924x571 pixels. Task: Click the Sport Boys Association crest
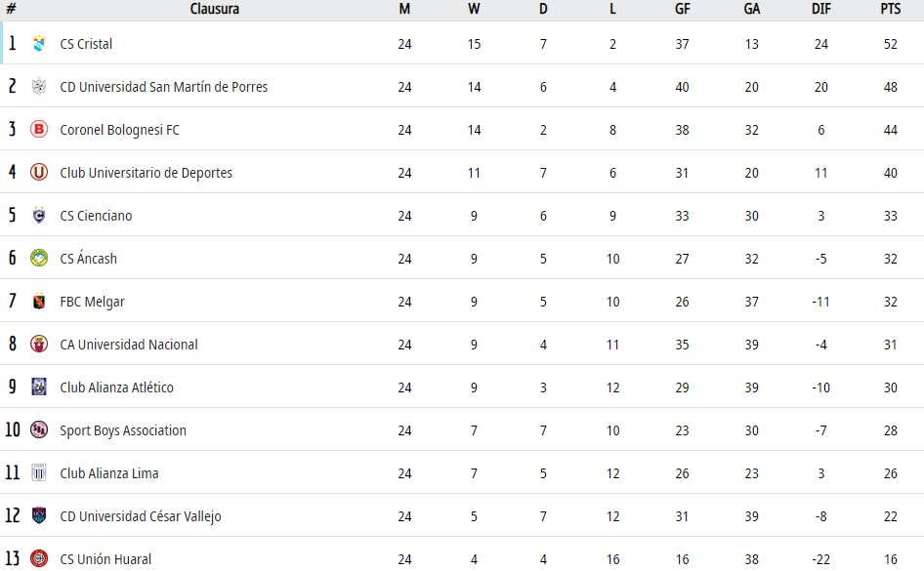click(x=39, y=430)
